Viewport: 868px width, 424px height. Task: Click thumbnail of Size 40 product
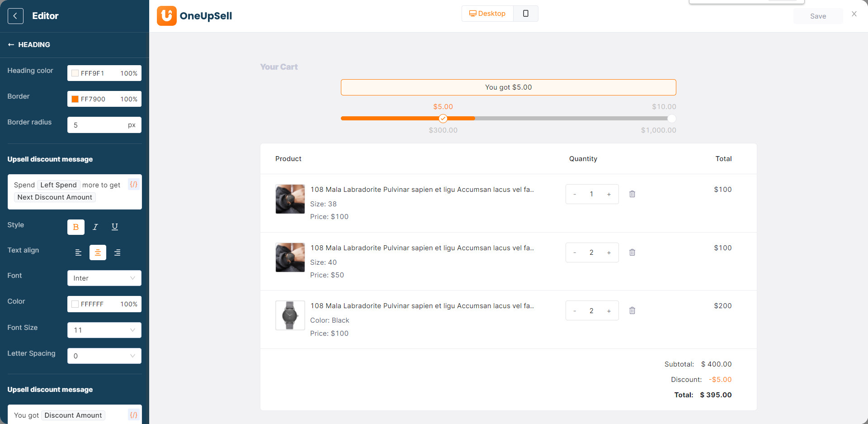point(290,257)
